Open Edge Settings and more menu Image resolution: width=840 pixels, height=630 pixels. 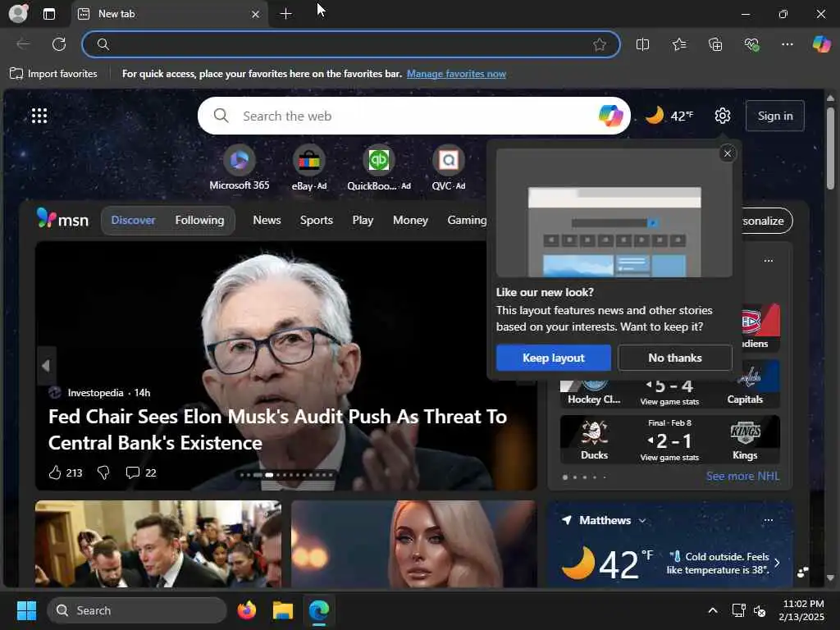click(787, 44)
